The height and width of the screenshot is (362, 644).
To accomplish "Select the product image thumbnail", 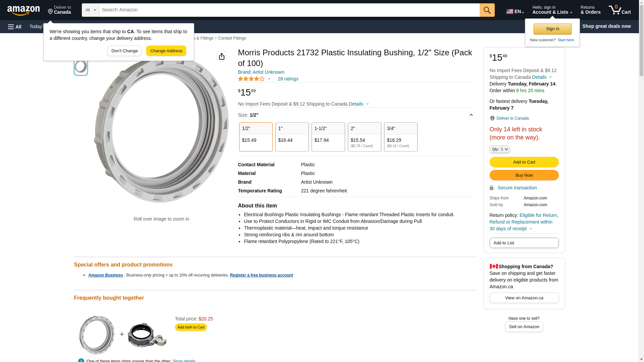I will (81, 66).
